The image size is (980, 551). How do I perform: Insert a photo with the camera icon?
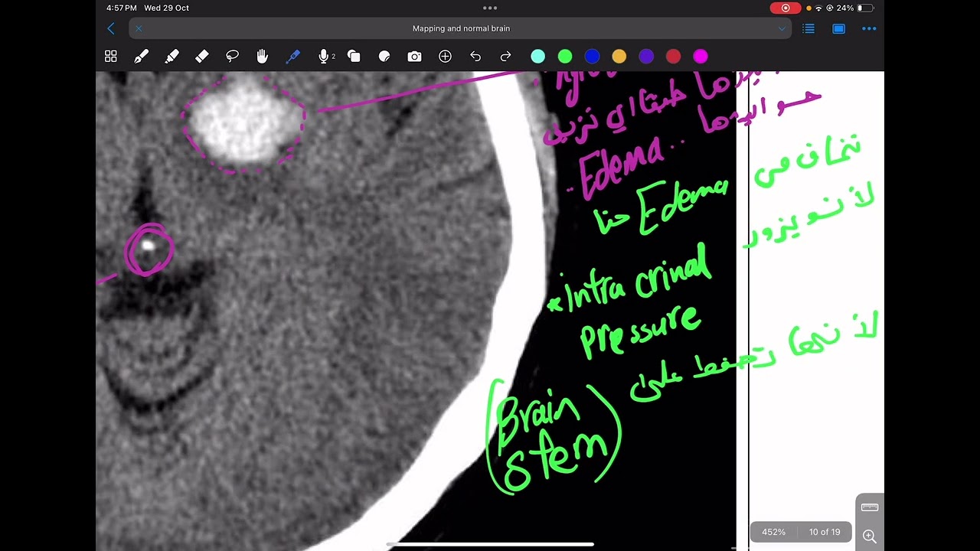pos(414,56)
